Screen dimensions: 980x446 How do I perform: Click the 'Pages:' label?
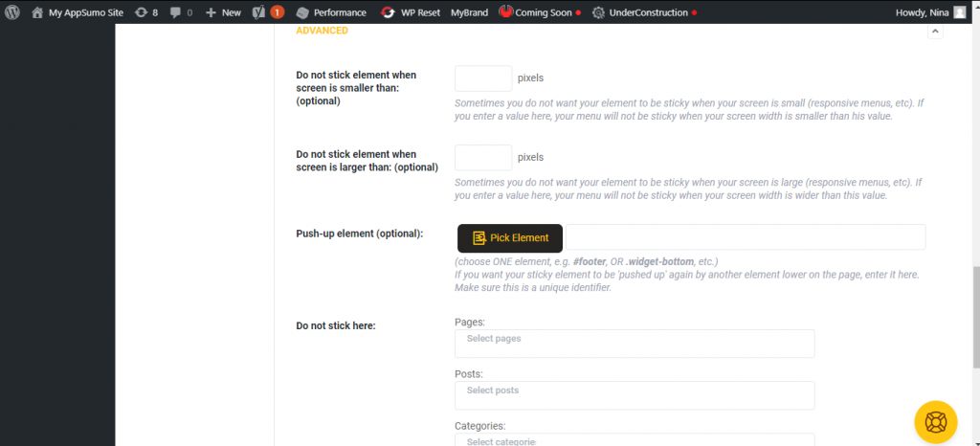[x=470, y=323]
